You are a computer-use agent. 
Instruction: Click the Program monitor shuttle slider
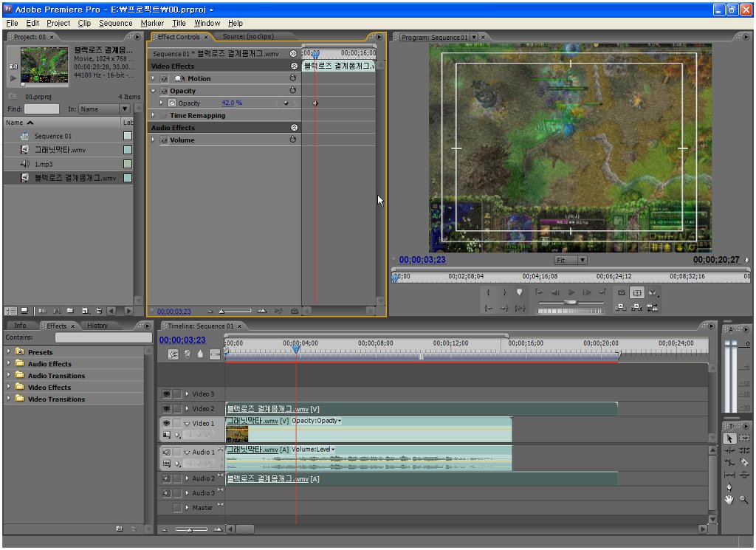click(x=569, y=303)
